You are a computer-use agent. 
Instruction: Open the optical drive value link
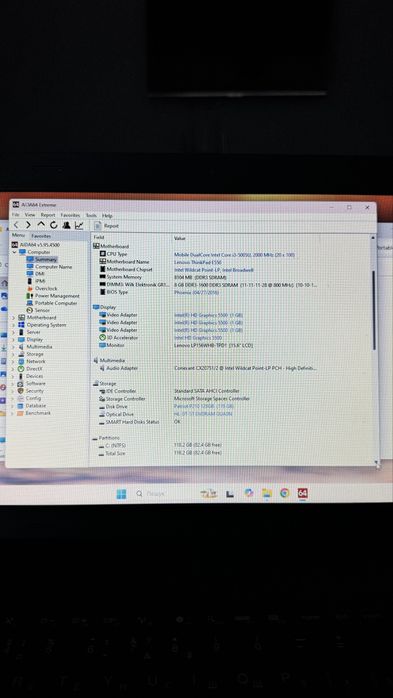(x=203, y=414)
